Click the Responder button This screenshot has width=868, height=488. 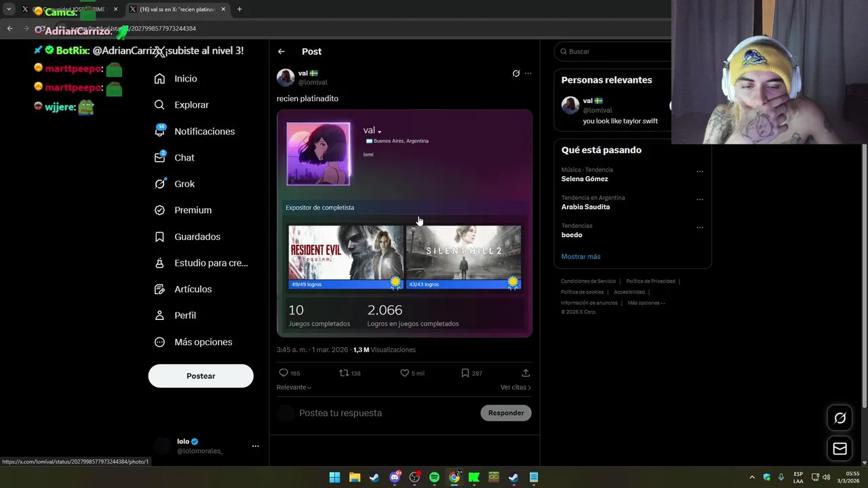coord(506,413)
